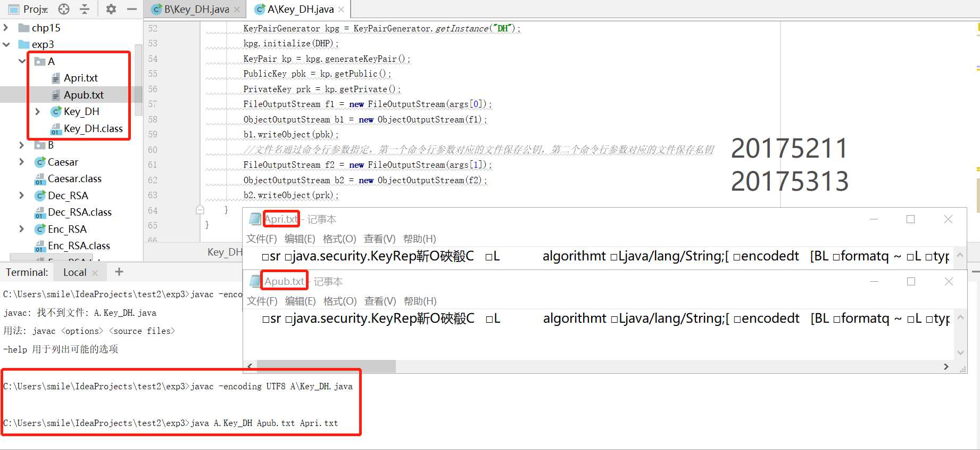This screenshot has width=980, height=450.
Task: Click the Dec_RSA.class bytecode icon
Action: point(40,212)
